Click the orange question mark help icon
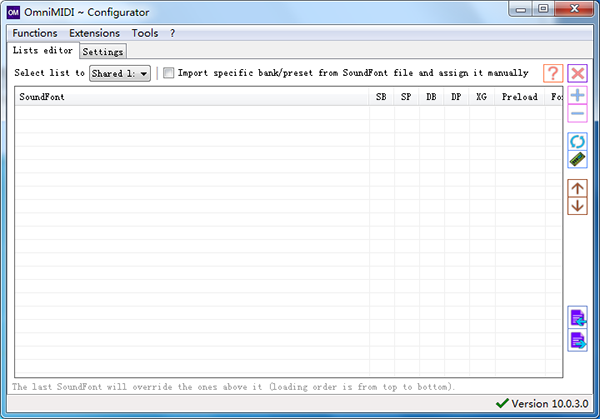This screenshot has width=600, height=419. click(x=553, y=74)
